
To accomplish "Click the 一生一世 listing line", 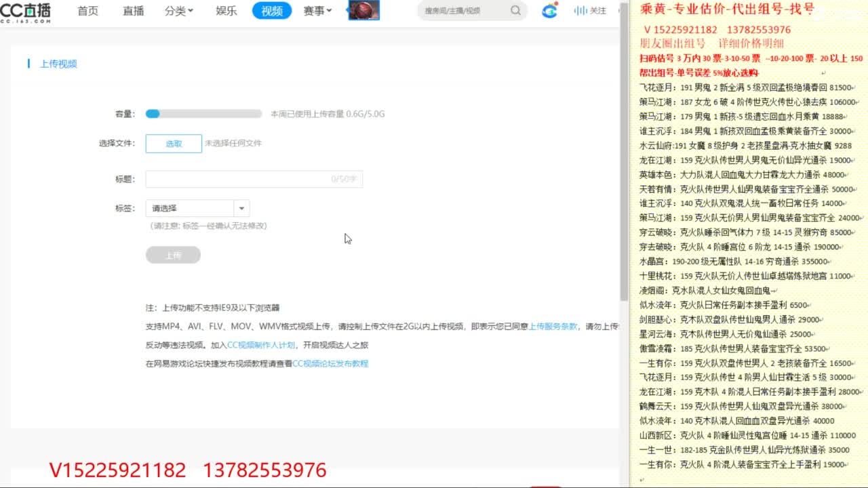I will pyautogui.click(x=746, y=449).
